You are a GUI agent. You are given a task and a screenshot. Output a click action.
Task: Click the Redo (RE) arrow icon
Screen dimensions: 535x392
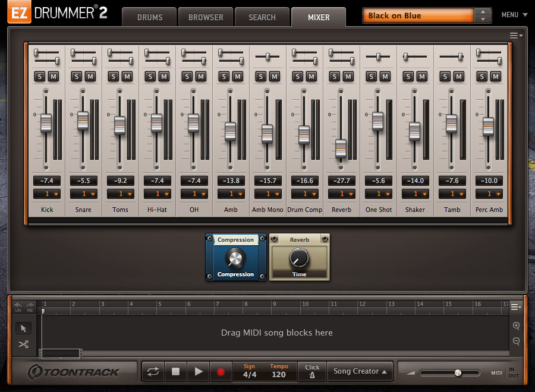pos(29,304)
